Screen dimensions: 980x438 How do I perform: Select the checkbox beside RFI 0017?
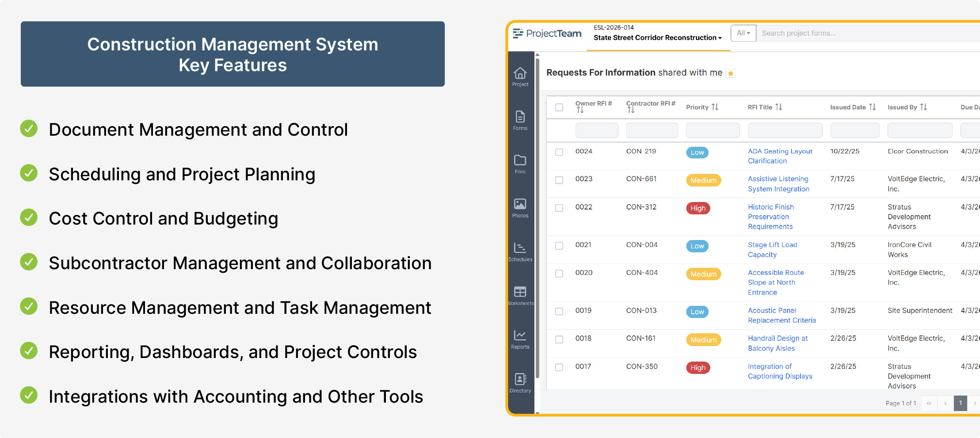[559, 367]
